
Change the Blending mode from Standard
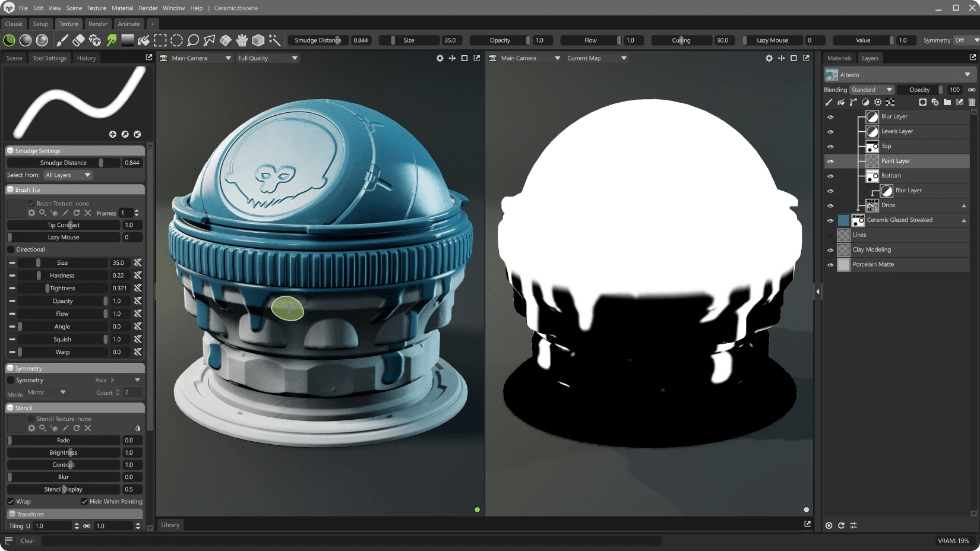tap(871, 89)
